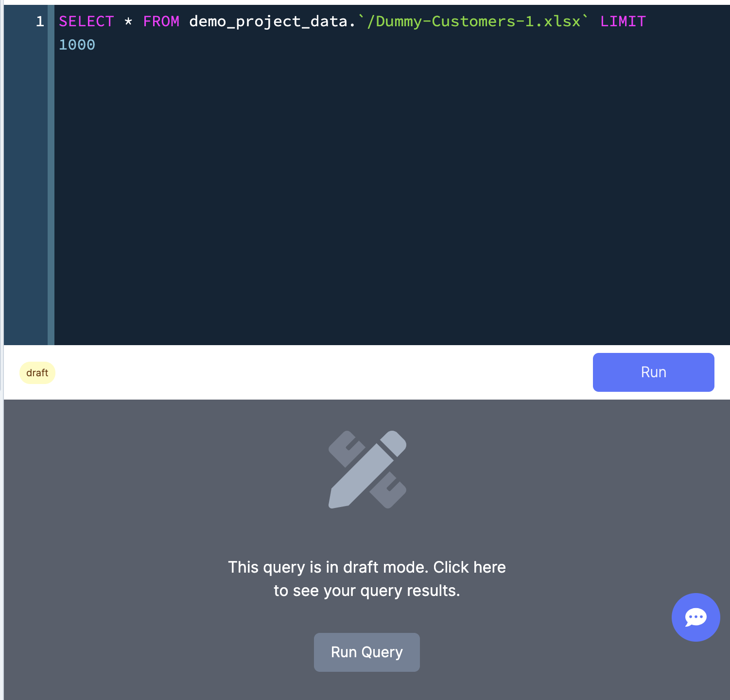Click the FROM keyword in the query

point(161,21)
